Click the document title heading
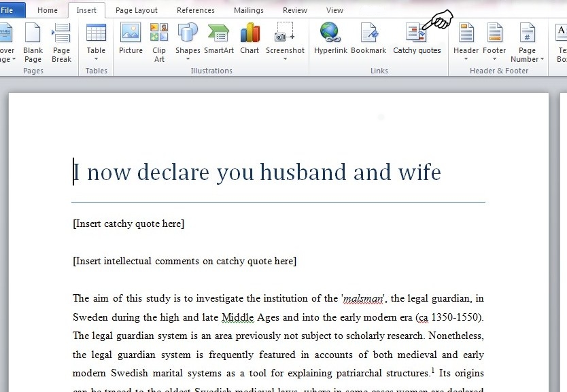 (x=257, y=172)
